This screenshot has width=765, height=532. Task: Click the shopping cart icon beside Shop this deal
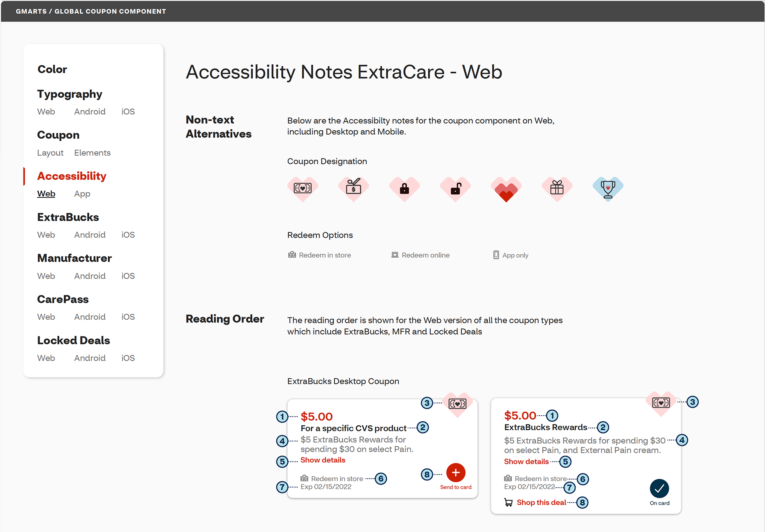[x=508, y=503]
